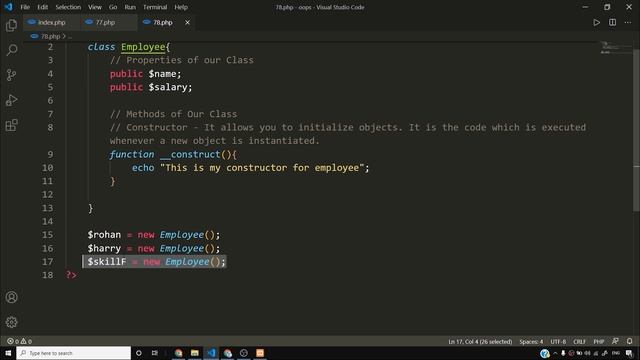Open the View menu
Viewport: 640px width, 360px height.
point(95,7)
